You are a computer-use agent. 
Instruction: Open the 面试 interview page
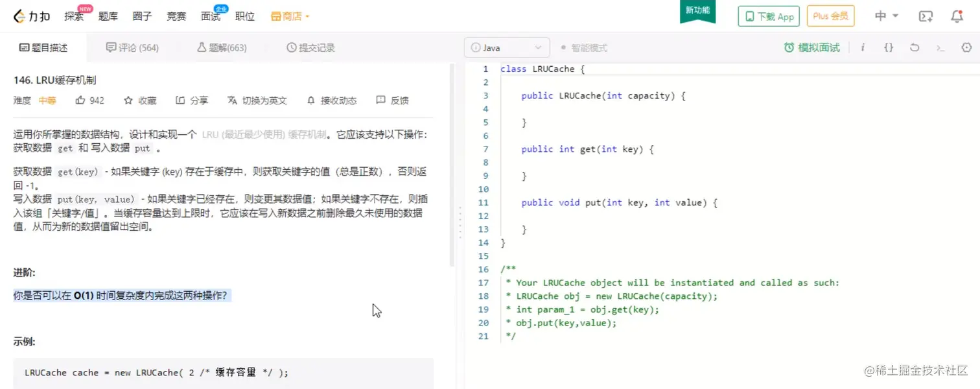211,16
